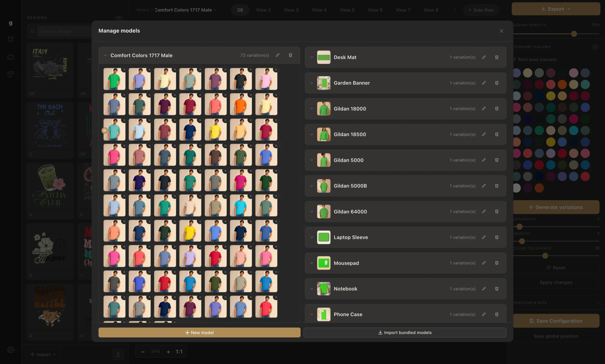Viewport: 605px width, 364px height.
Task: Click the add marker on the teal shirt
Action: pos(105,130)
